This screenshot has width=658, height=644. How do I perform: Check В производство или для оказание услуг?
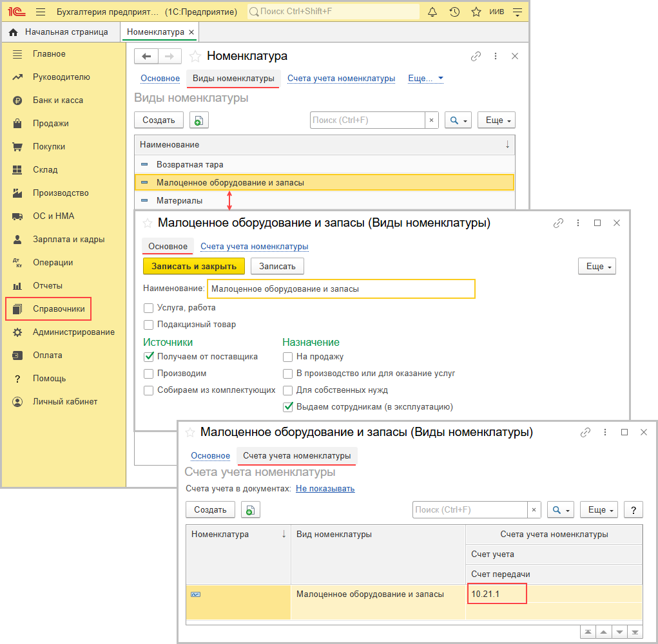tap(288, 374)
